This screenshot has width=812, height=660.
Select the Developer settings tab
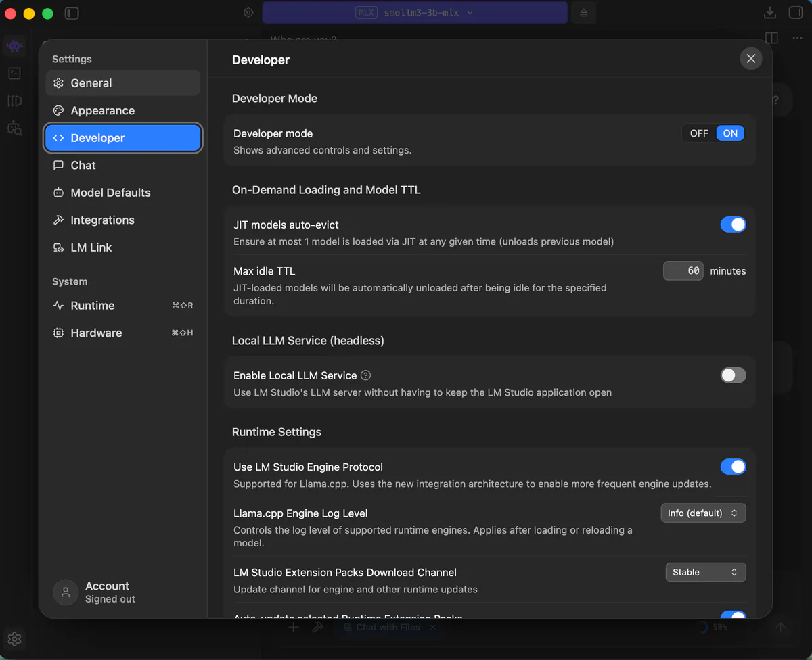tap(123, 138)
